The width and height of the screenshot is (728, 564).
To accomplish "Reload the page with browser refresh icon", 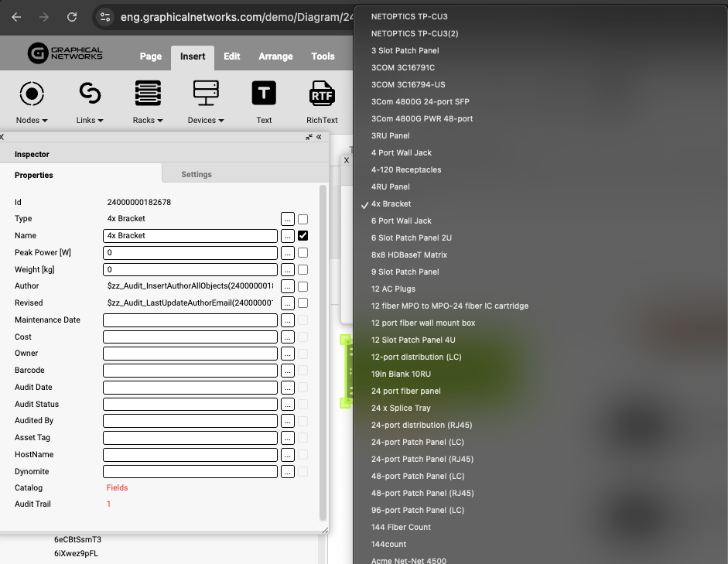I will [72, 16].
